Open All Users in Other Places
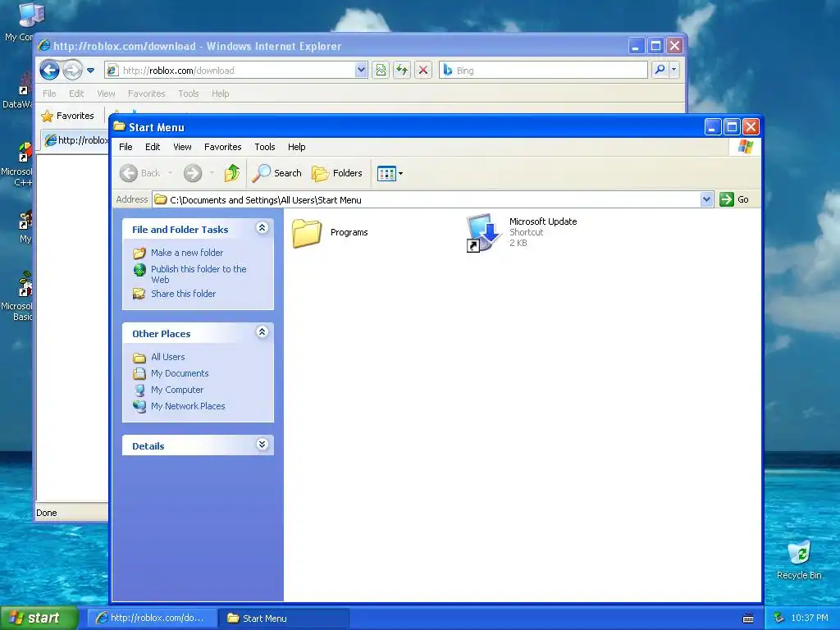Image resolution: width=840 pixels, height=630 pixels. 167,357
